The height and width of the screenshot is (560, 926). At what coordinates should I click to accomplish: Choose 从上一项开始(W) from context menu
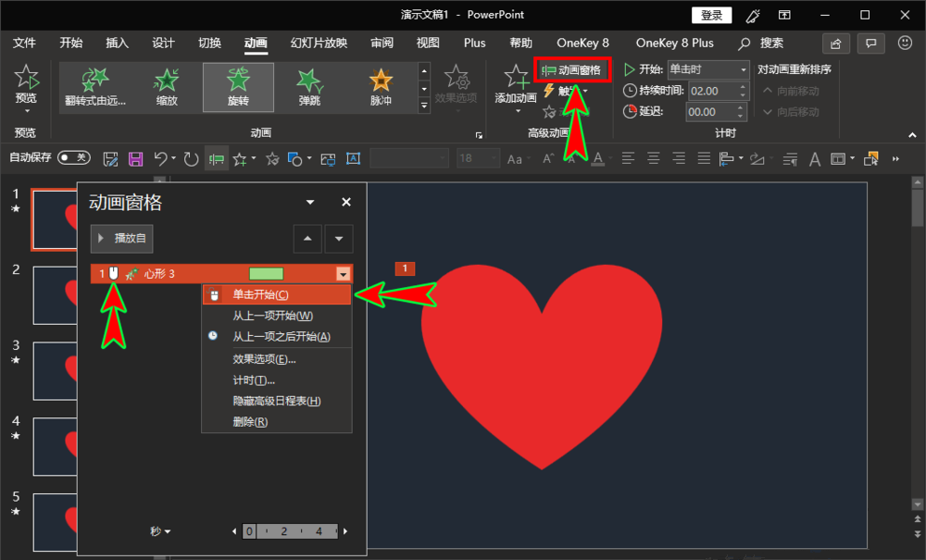coord(272,316)
